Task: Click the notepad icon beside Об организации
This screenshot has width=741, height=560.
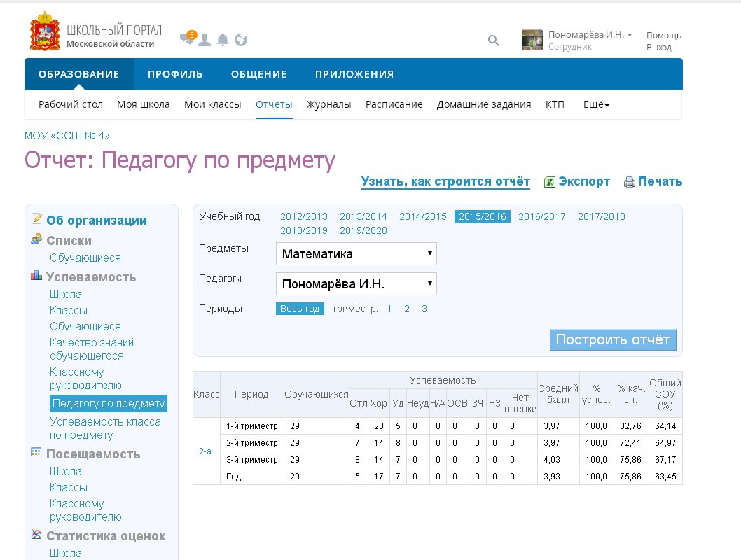Action: (x=36, y=218)
